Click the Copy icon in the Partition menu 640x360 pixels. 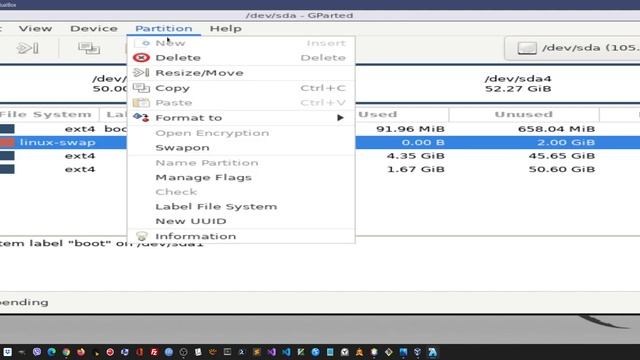[141, 88]
